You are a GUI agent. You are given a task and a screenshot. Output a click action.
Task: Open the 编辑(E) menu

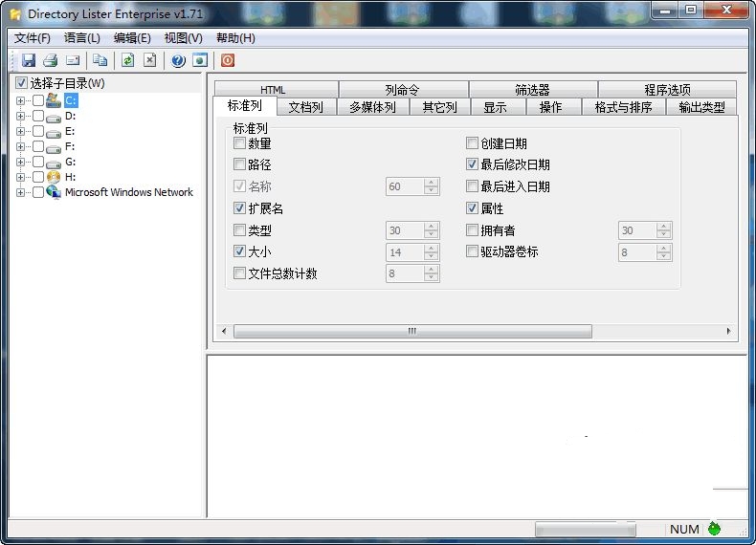point(132,38)
